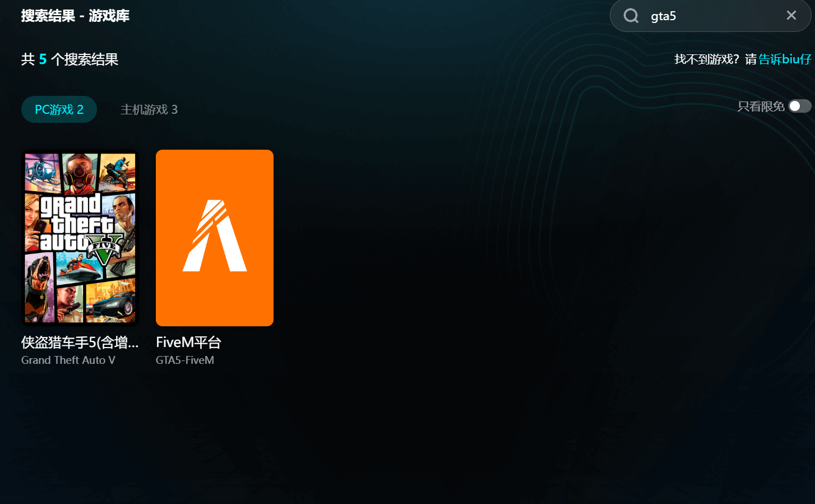
Task: Click the 搜索结果 - 游戏库 heading
Action: 75,16
